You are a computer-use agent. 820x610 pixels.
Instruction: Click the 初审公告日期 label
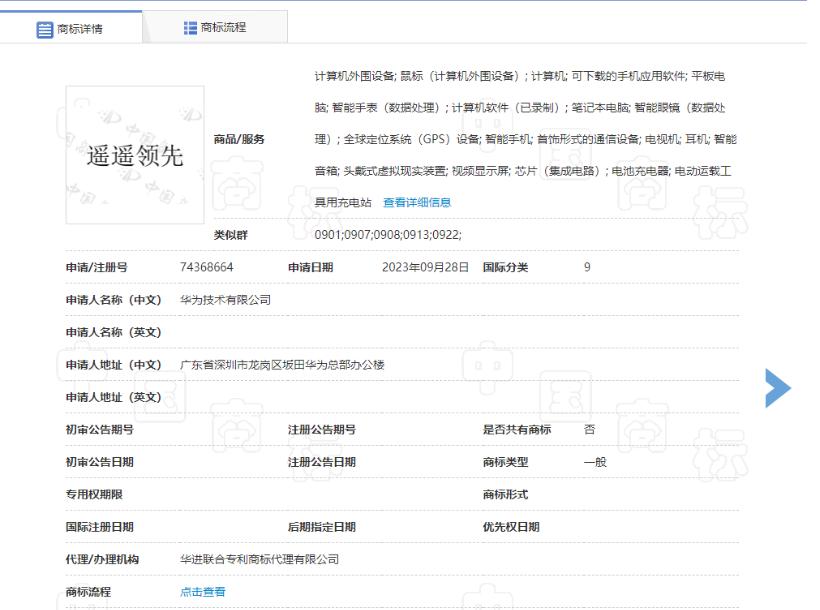point(99,462)
